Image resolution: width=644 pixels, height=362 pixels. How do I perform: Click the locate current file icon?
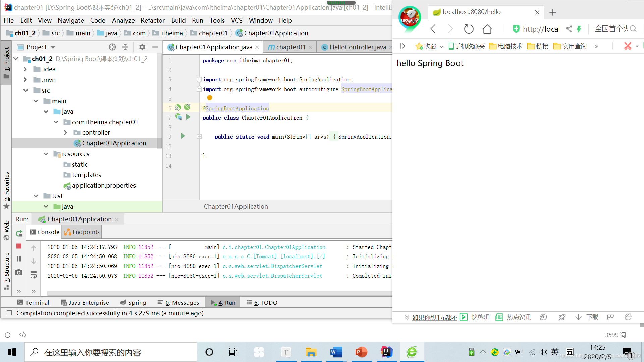click(x=112, y=47)
